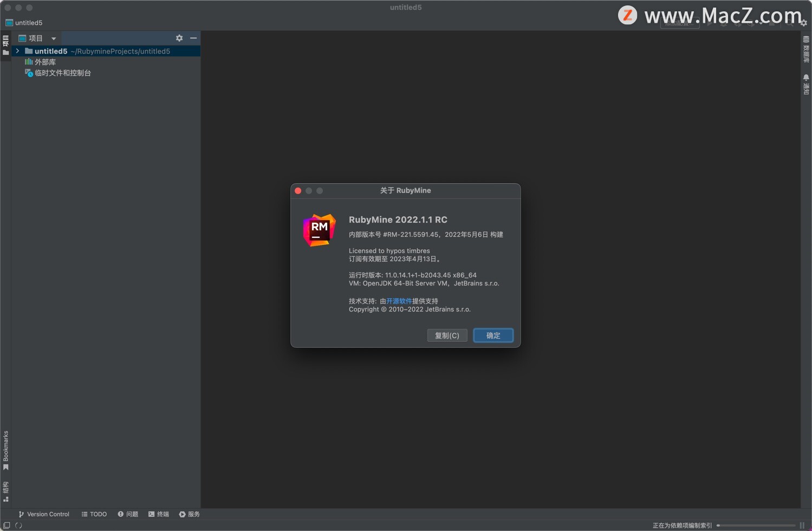Open the 数据库 (Database) tool window
812x531 pixels.
806,49
